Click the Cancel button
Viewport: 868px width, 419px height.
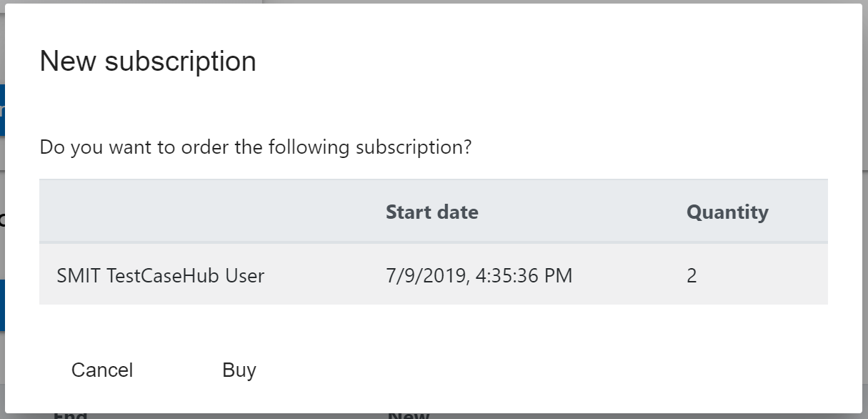click(102, 370)
